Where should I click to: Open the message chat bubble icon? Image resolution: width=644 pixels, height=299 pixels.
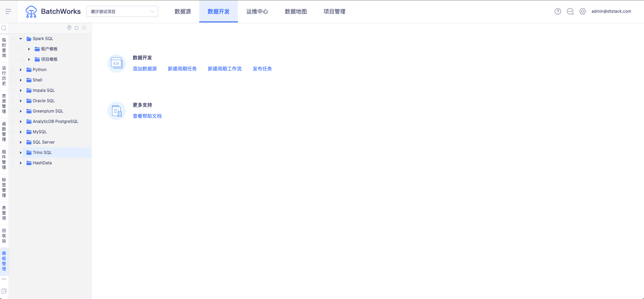tap(570, 11)
